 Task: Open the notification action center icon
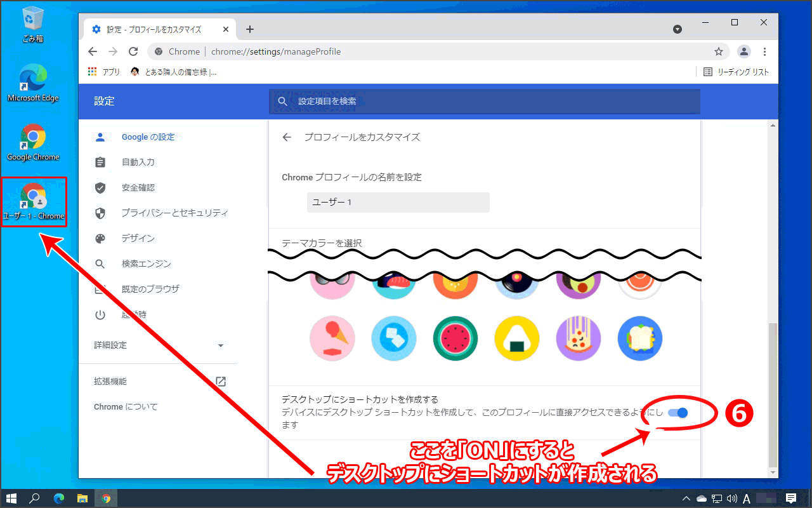point(791,498)
